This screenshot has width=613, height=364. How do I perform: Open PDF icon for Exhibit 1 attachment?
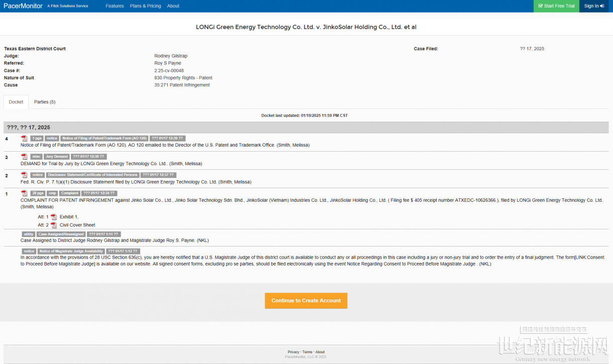(54, 217)
